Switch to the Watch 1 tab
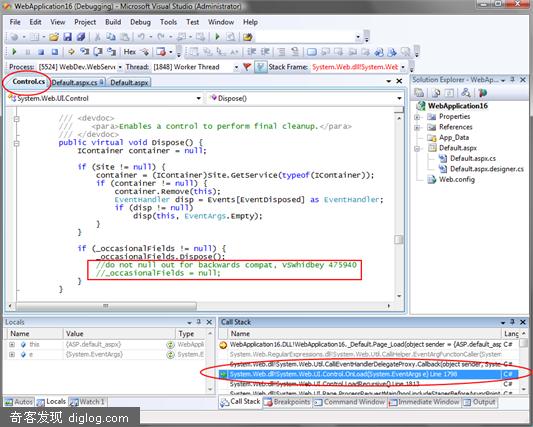The height and width of the screenshot is (427, 533). 87,402
